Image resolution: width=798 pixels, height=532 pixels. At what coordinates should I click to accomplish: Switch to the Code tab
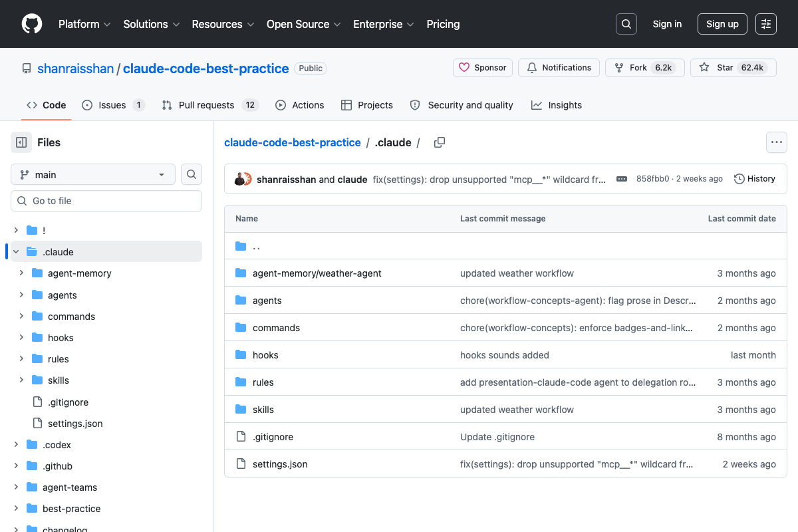[47, 105]
